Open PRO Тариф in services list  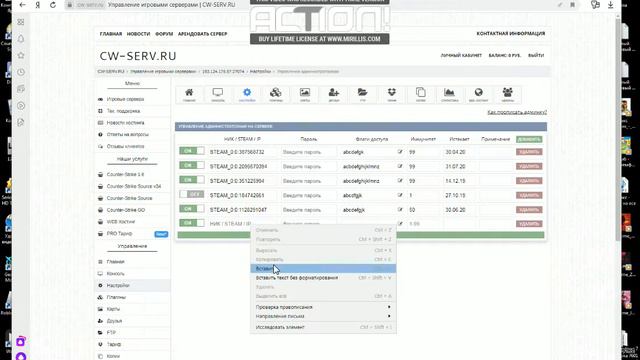click(119, 233)
